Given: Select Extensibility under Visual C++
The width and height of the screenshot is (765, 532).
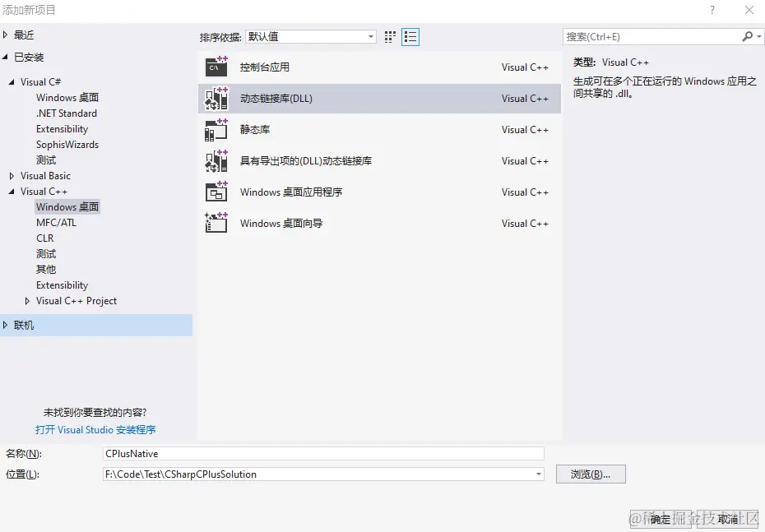Looking at the screenshot, I should [x=62, y=285].
